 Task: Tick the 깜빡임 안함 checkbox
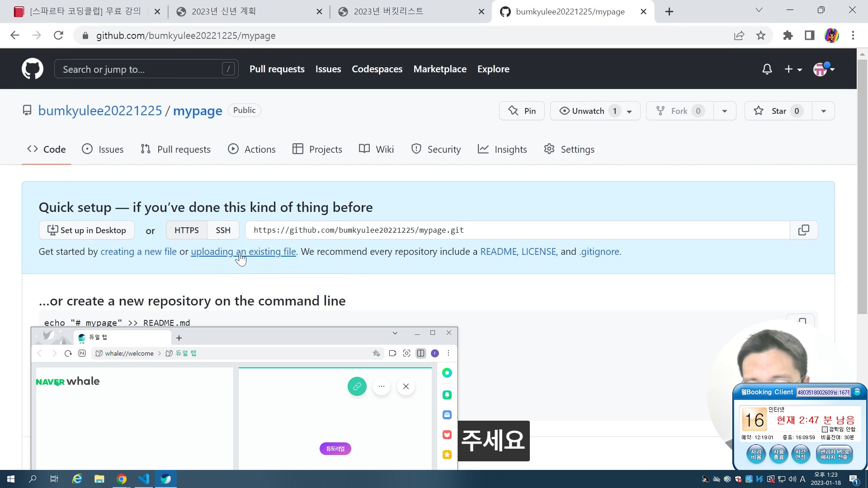click(825, 429)
